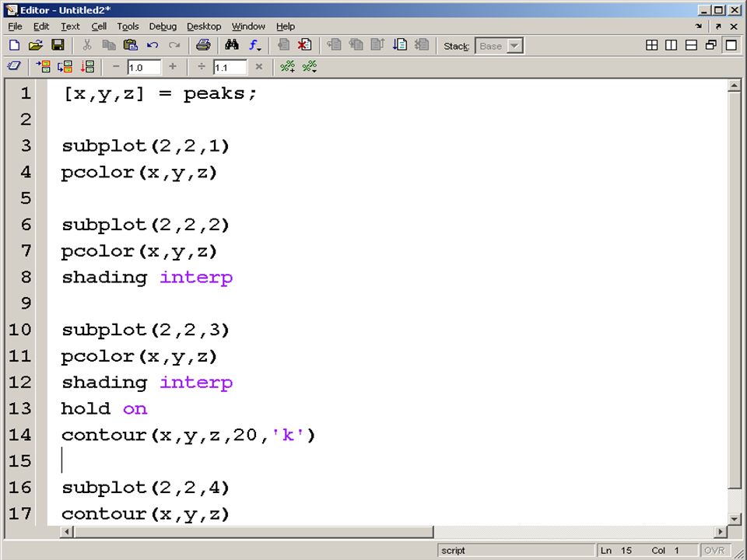Viewport: 747px width, 560px height.
Task: Click "Ln 15" in the status bar
Action: (616, 551)
